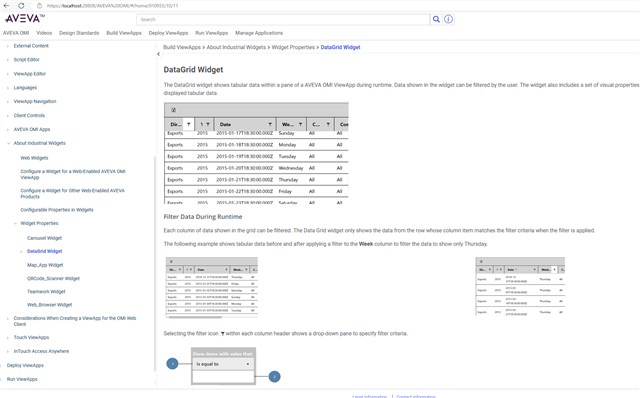
Task: Expand the ViewApp Navigation tree node
Action: [x=8, y=102]
